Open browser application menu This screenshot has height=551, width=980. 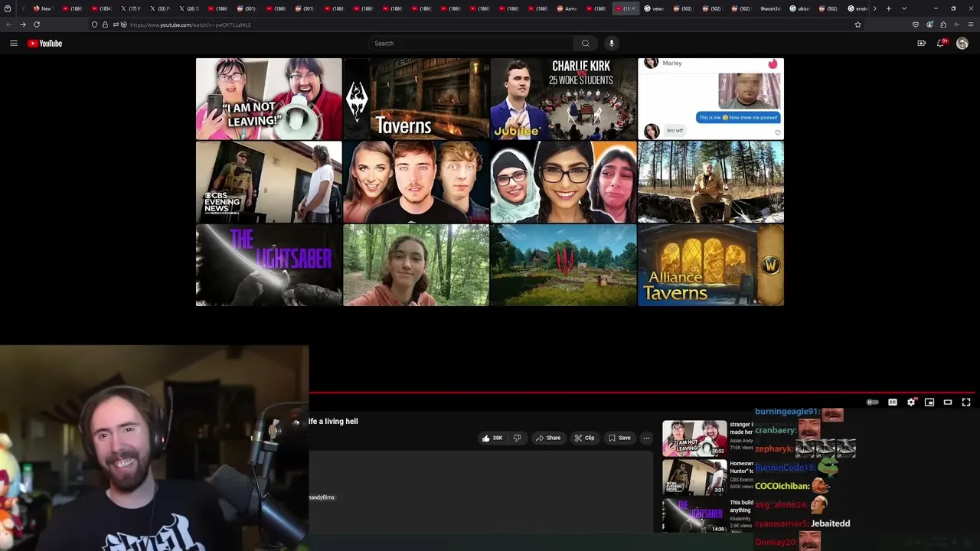click(x=971, y=24)
